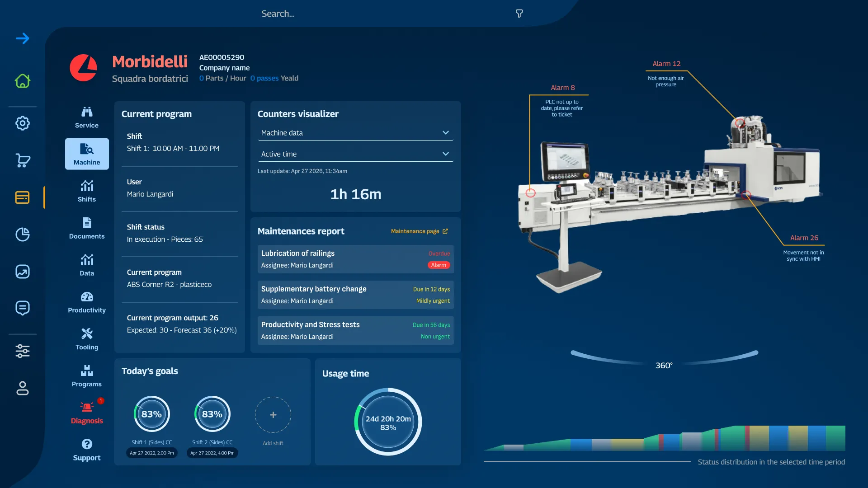Click the Shift 1 (Sides) CC goal ring
868x488 pixels.
pos(151,414)
